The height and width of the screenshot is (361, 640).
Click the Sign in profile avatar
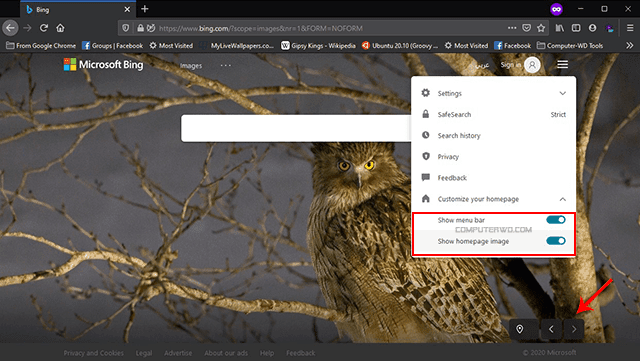pos(532,65)
